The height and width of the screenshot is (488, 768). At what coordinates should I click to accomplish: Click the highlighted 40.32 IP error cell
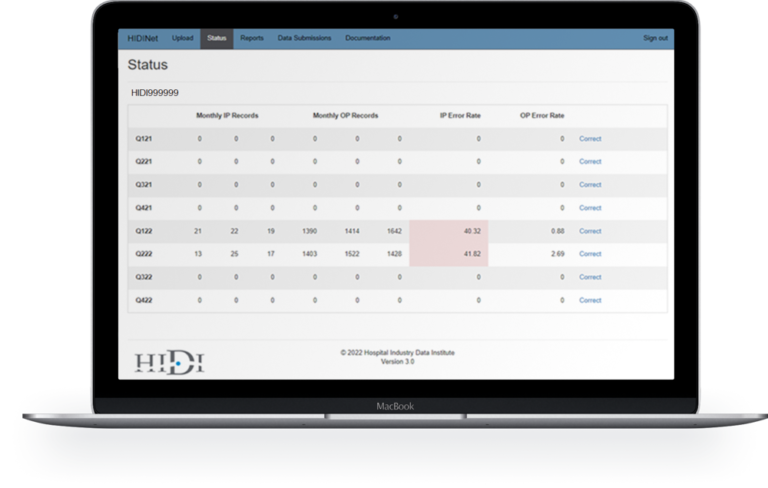tap(449, 231)
